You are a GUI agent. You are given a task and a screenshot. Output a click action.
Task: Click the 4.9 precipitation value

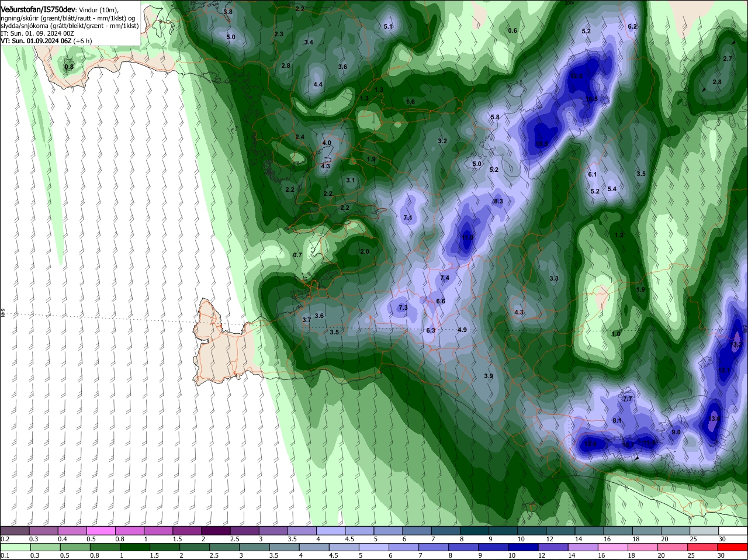point(462,330)
